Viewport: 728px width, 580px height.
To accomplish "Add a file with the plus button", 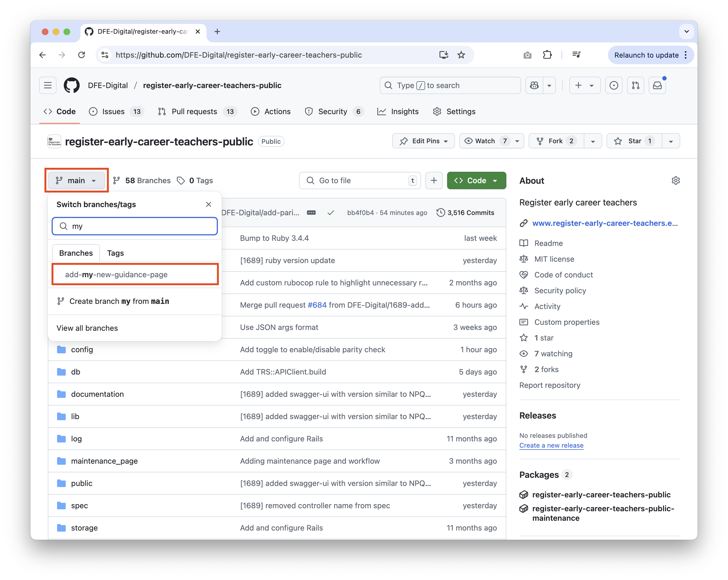I will point(434,180).
